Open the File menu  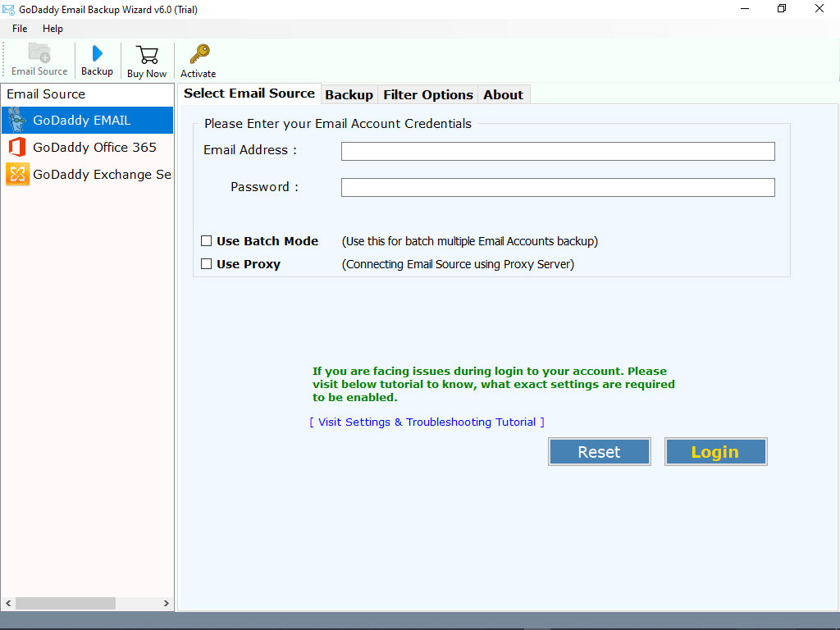pos(20,29)
